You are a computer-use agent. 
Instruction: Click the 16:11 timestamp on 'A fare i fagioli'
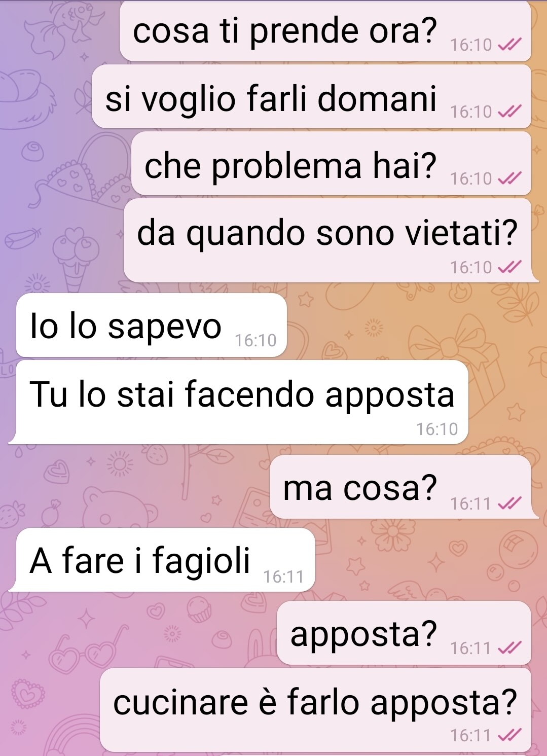(284, 577)
